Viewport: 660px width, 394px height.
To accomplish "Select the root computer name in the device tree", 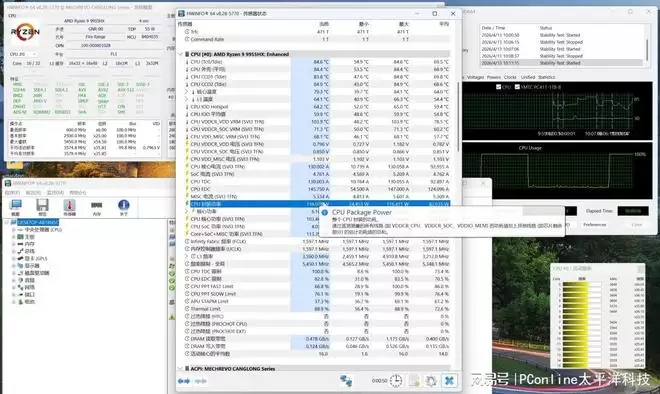I will tap(38, 222).
